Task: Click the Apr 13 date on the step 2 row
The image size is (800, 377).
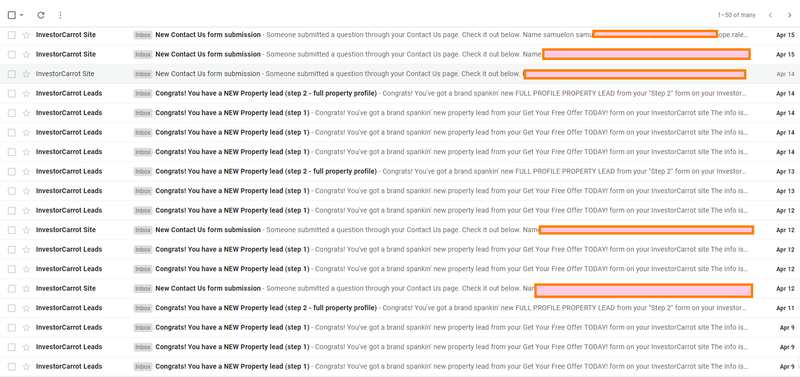Action: (785, 171)
